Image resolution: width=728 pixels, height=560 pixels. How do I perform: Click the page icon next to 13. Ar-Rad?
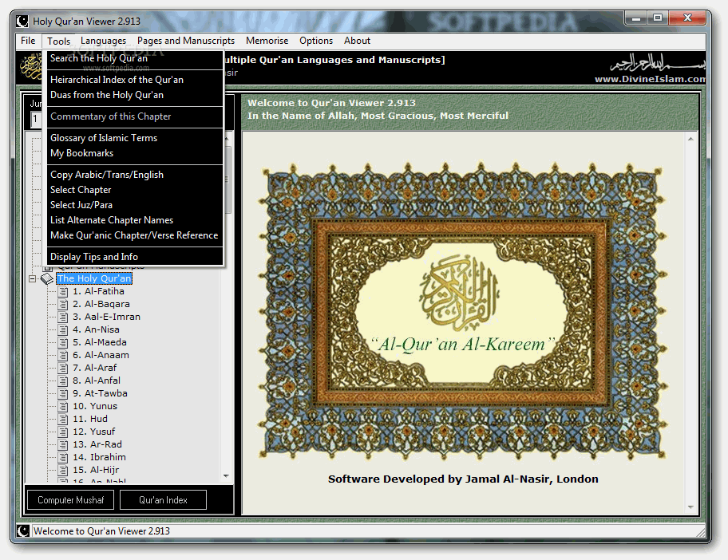click(x=63, y=445)
